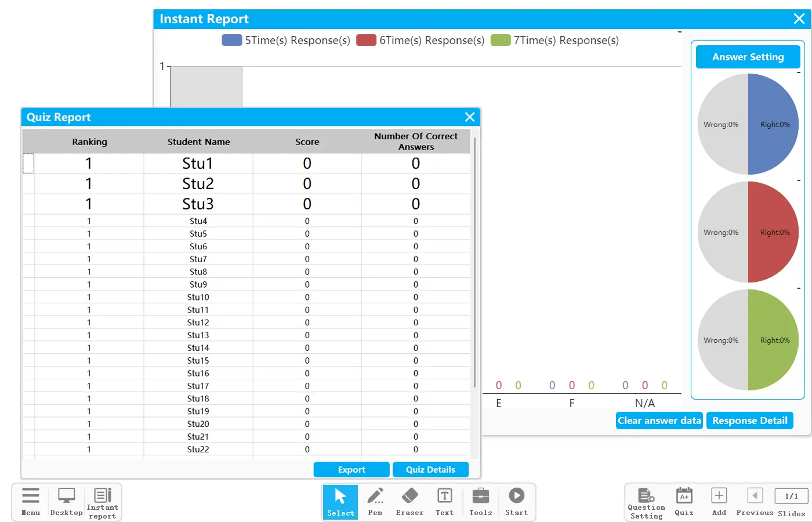The image size is (812, 522).
Task: Open Quiz Details
Action: [x=430, y=470]
